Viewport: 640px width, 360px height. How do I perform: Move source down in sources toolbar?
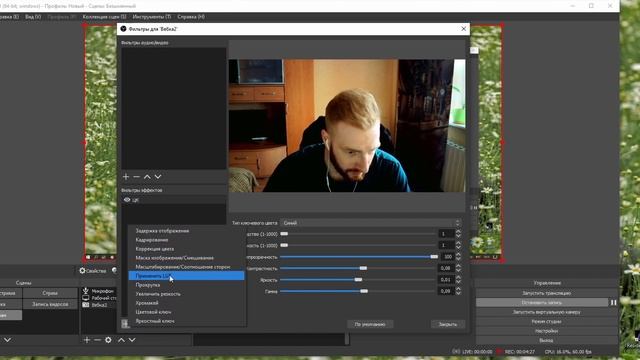(x=132, y=340)
